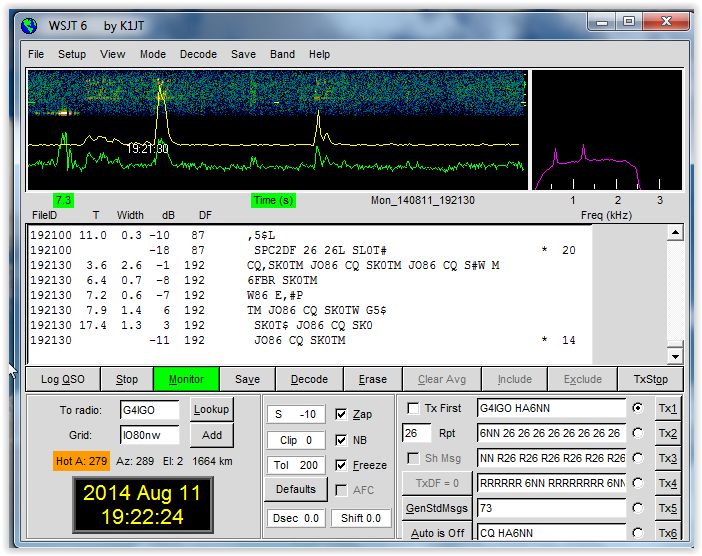Select the Tx5 message radio button
This screenshot has width=702, height=556.
click(638, 508)
